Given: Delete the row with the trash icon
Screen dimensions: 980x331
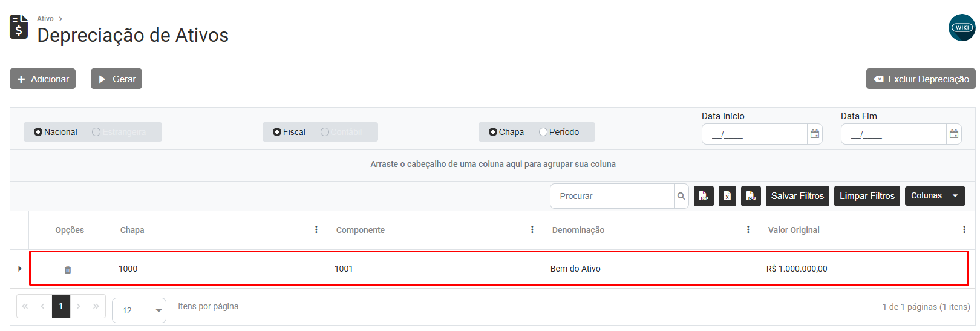Looking at the screenshot, I should [68, 270].
